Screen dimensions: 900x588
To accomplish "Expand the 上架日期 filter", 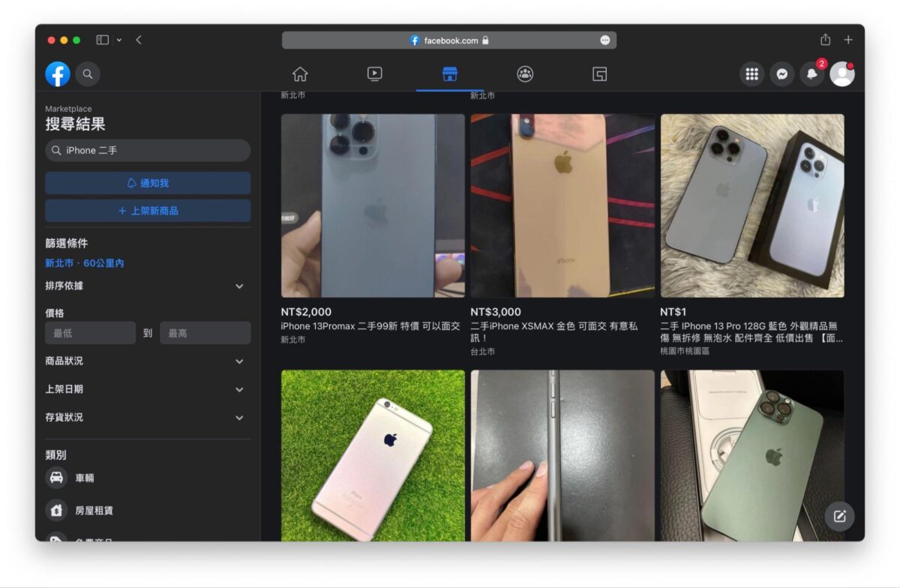I will (x=148, y=389).
